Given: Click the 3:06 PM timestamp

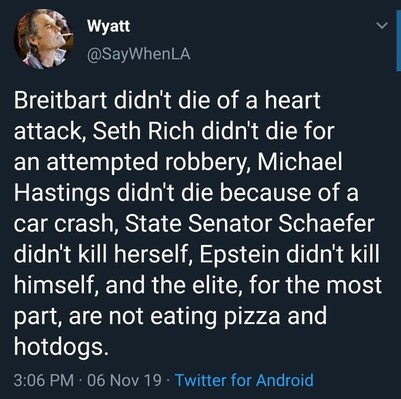Looking at the screenshot, I should click(44, 380).
